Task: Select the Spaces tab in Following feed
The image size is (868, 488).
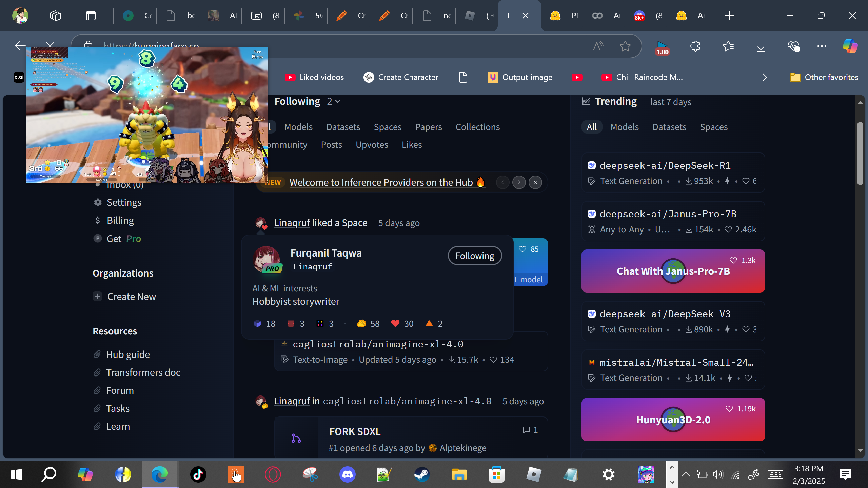Action: 388,127
